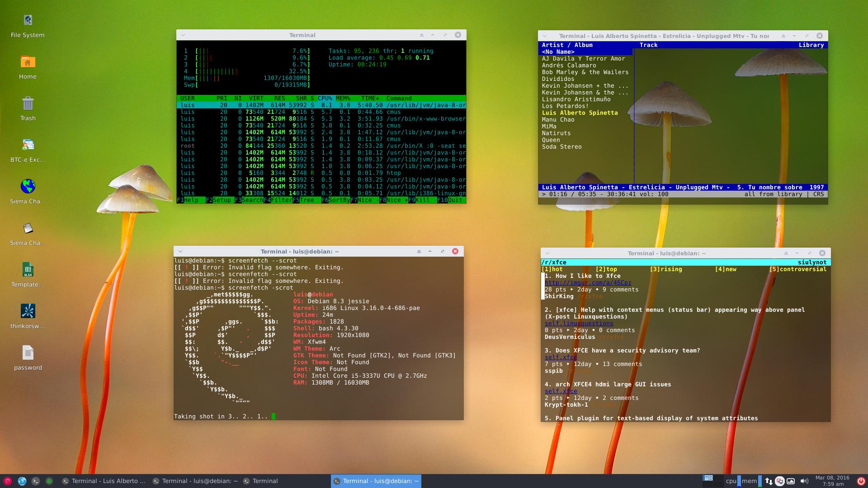Open the messaging icon in the system tray
Screen dimensions: 868x488
pos(780,480)
